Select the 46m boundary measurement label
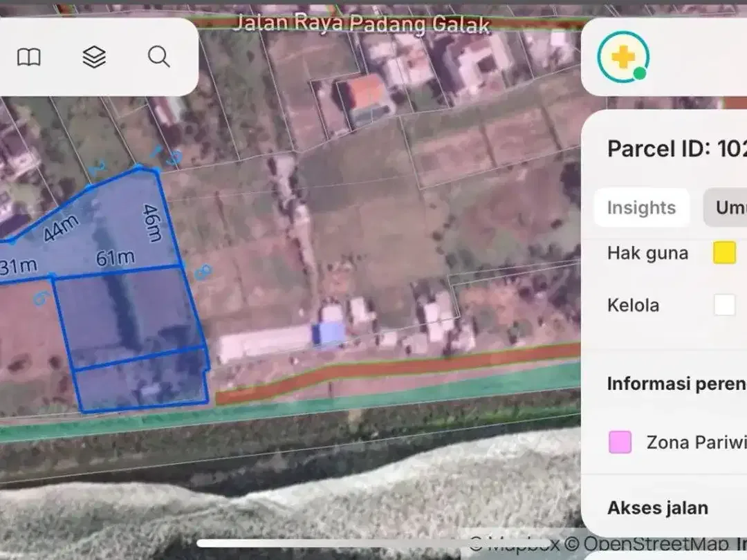Screen dimensions: 747x560 [152, 223]
